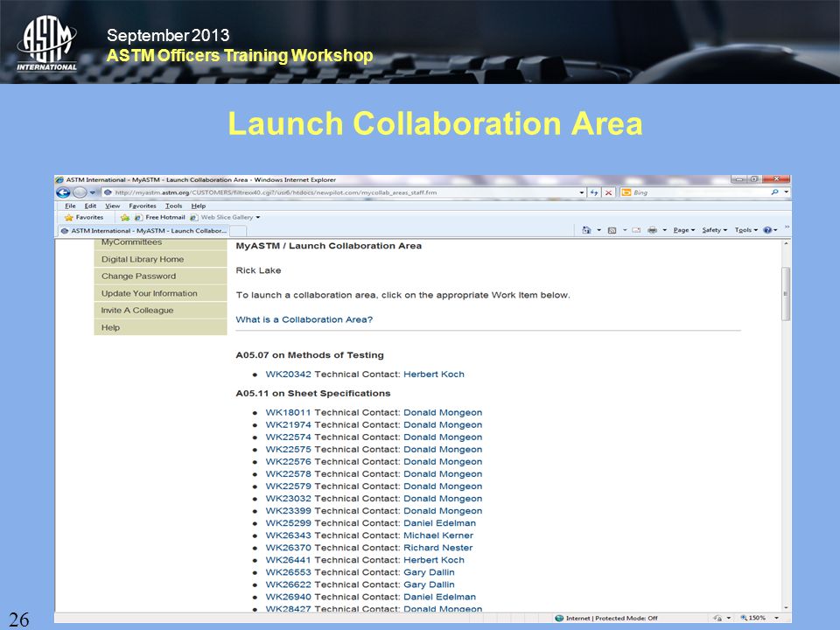Click the Stop loading red X icon
Screen dimensions: 840x630
[x=609, y=192]
